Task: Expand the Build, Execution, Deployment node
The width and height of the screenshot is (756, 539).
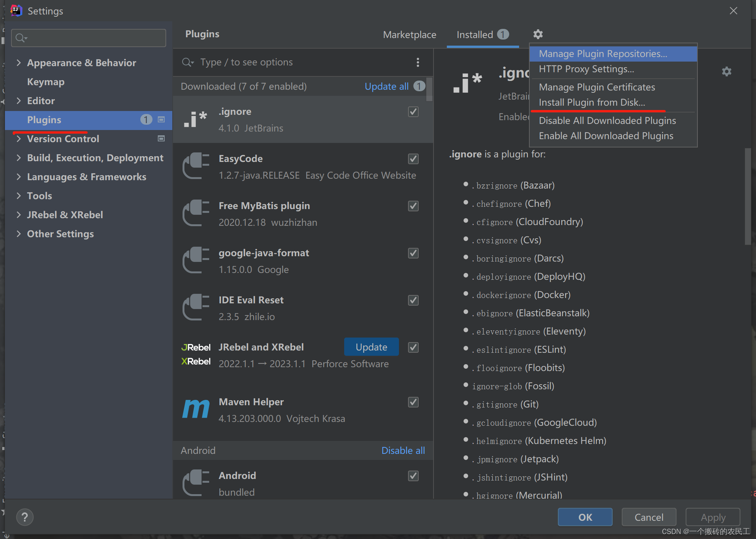Action: click(19, 158)
